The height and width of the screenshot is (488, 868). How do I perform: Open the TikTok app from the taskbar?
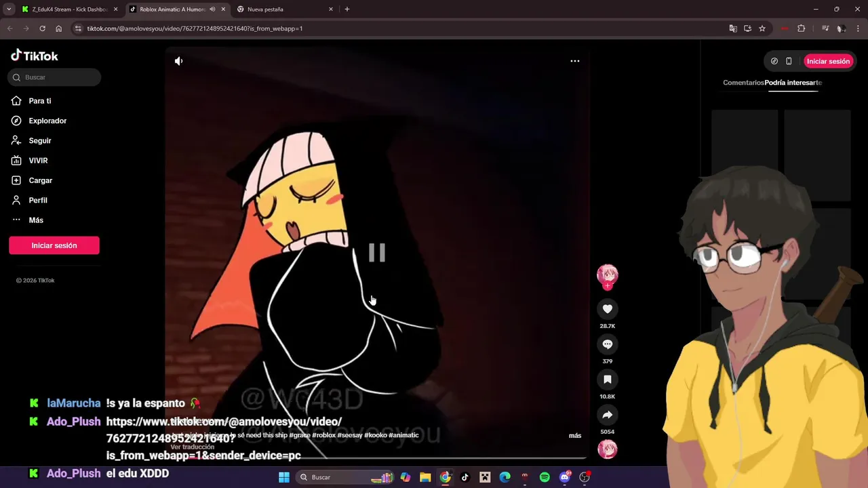pyautogui.click(x=465, y=477)
